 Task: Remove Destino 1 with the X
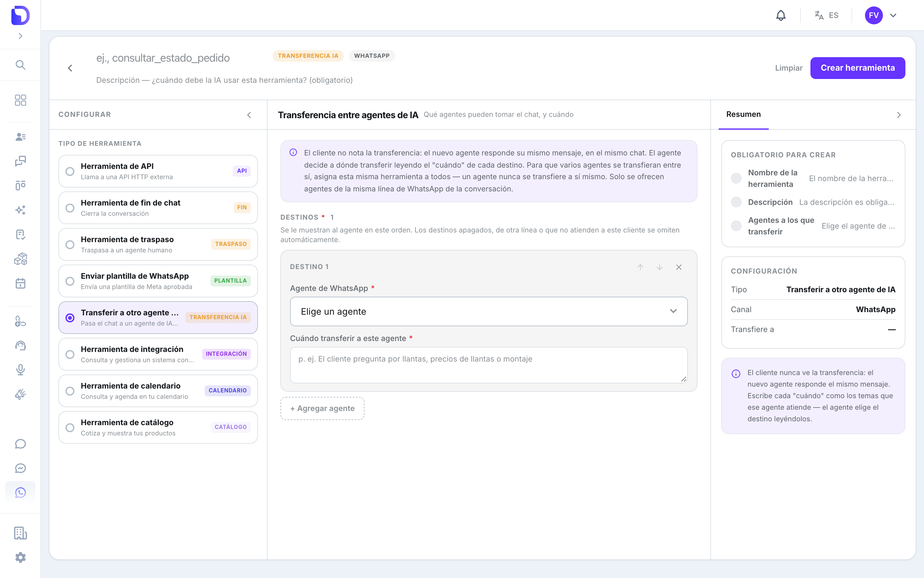click(679, 267)
